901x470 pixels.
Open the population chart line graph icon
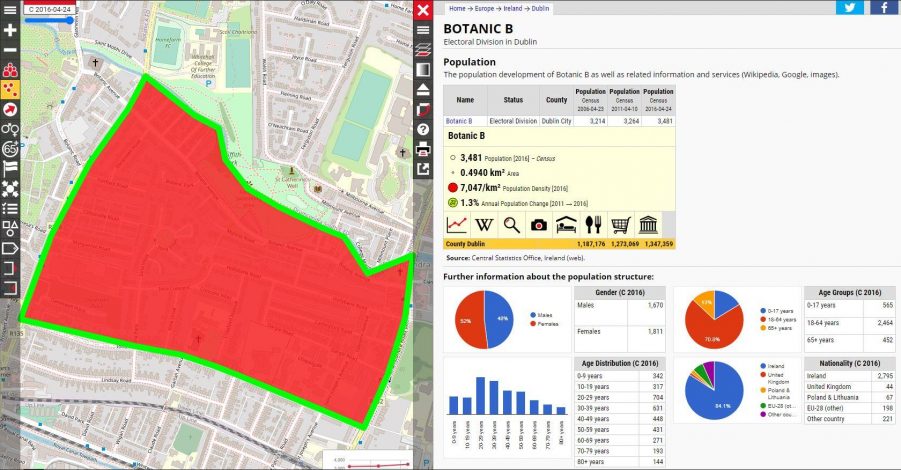pos(457,225)
